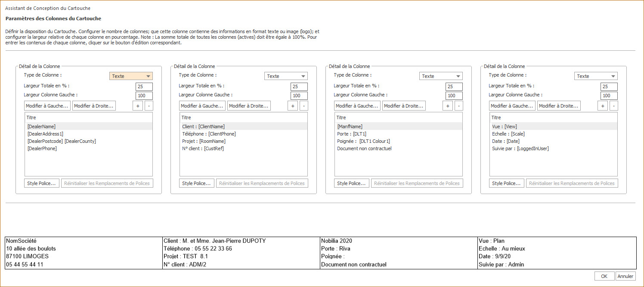This screenshot has width=644, height=287.
Task: Click the minus button in the ManfName column
Action: (458, 106)
